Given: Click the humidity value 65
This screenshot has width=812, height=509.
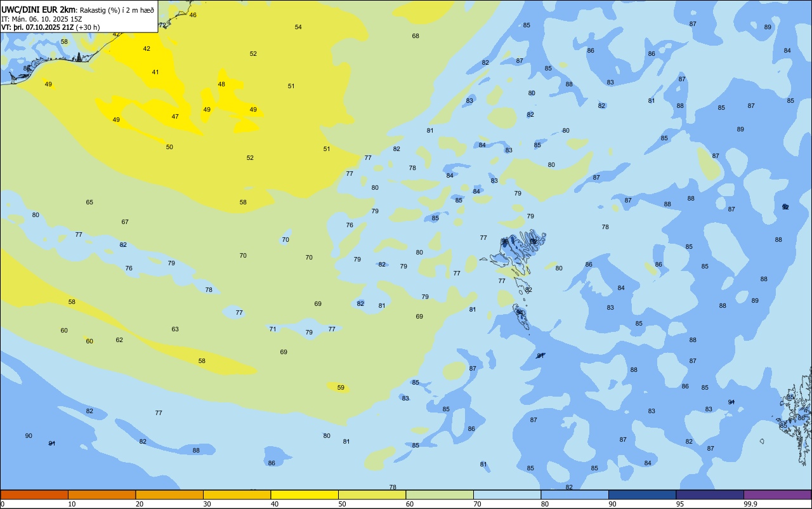Looking at the screenshot, I should tap(89, 202).
